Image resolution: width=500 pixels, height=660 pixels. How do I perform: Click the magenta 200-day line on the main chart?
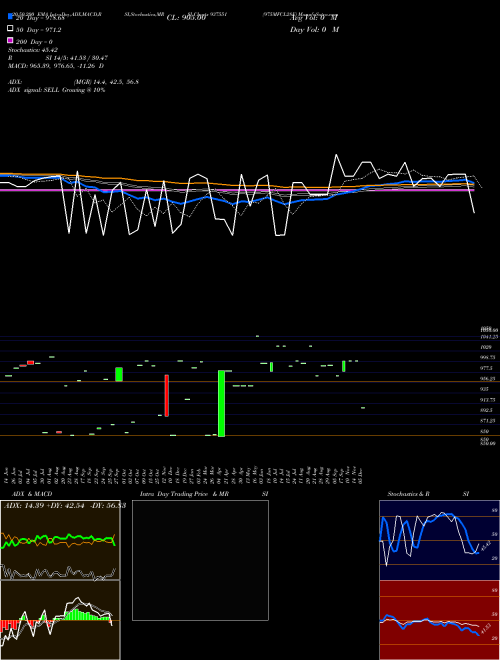pos(237,190)
